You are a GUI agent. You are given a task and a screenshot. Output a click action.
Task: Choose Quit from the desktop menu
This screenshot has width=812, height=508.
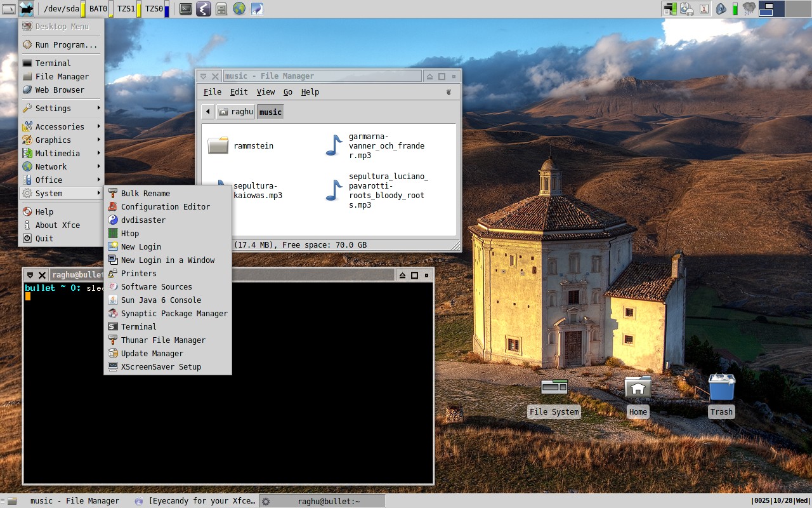[61, 239]
